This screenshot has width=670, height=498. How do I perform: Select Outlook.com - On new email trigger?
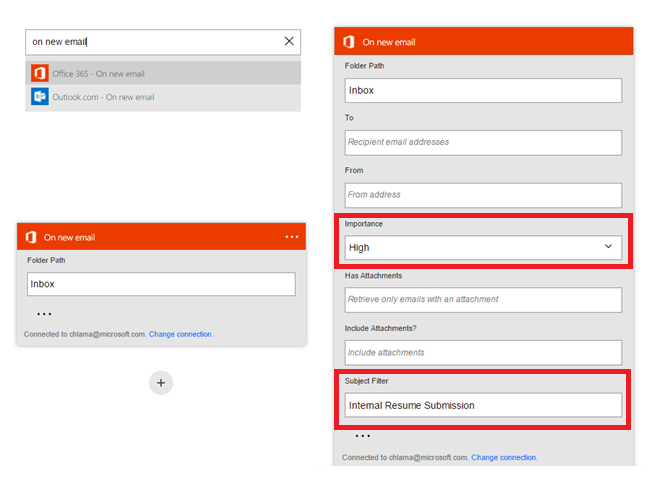point(103,97)
